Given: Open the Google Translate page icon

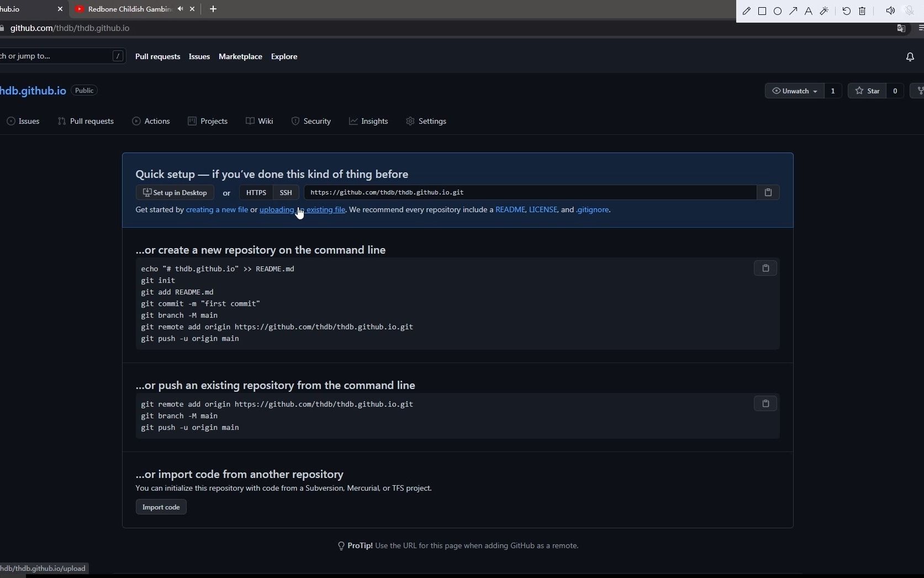Looking at the screenshot, I should tap(901, 28).
